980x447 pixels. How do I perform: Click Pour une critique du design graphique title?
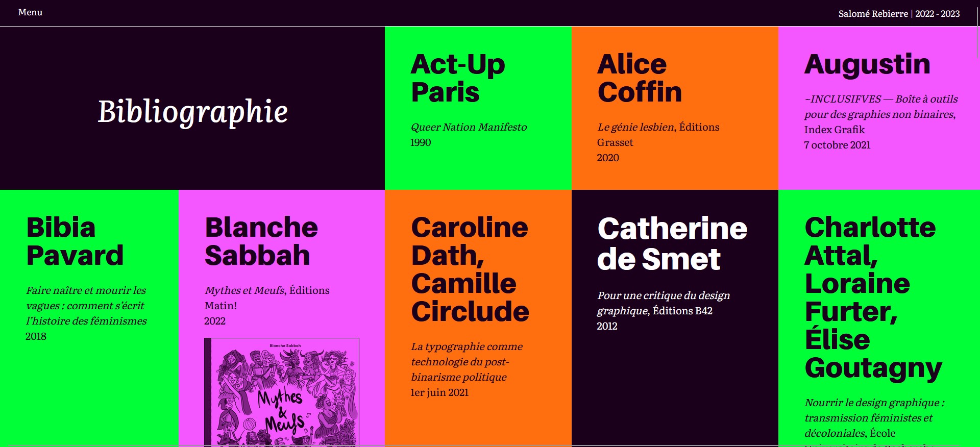point(664,303)
